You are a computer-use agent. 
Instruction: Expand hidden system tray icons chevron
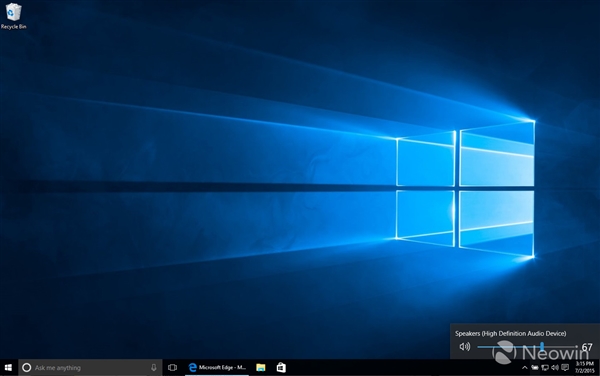pos(525,368)
